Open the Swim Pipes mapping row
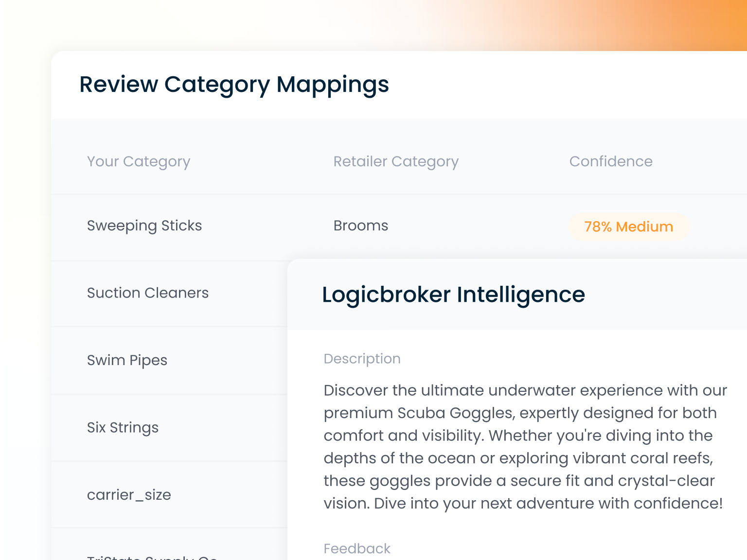The image size is (747, 560). [127, 360]
